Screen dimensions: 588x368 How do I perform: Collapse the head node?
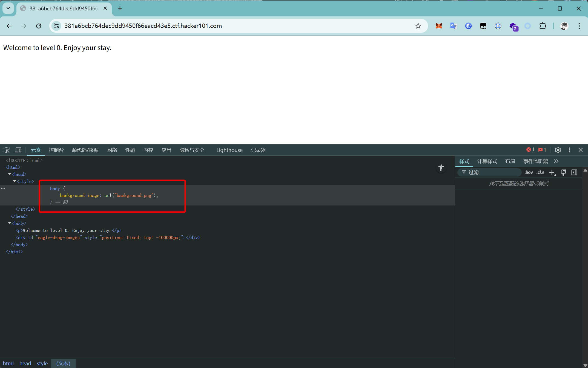pyautogui.click(x=10, y=174)
